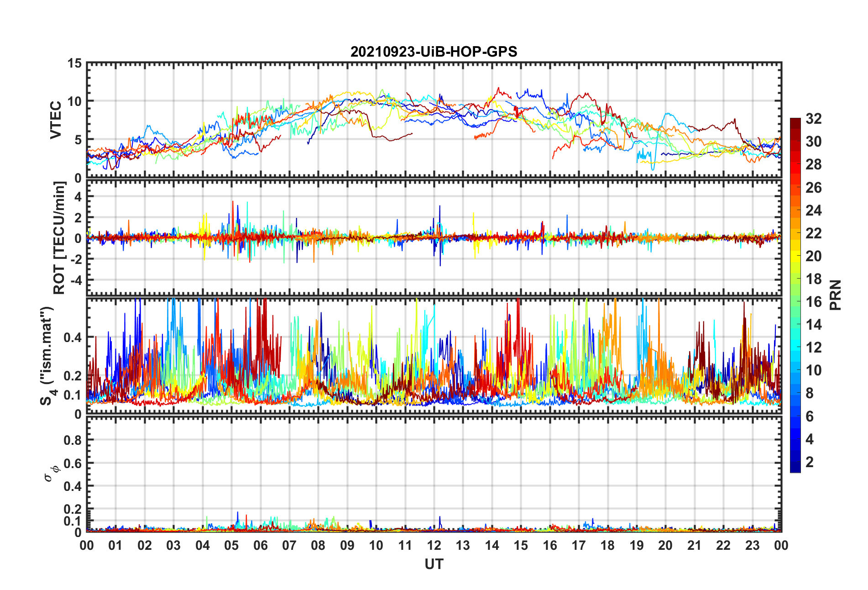Click the 24 label on PRN colorbar
The height and width of the screenshot is (590, 868).
tap(814, 210)
